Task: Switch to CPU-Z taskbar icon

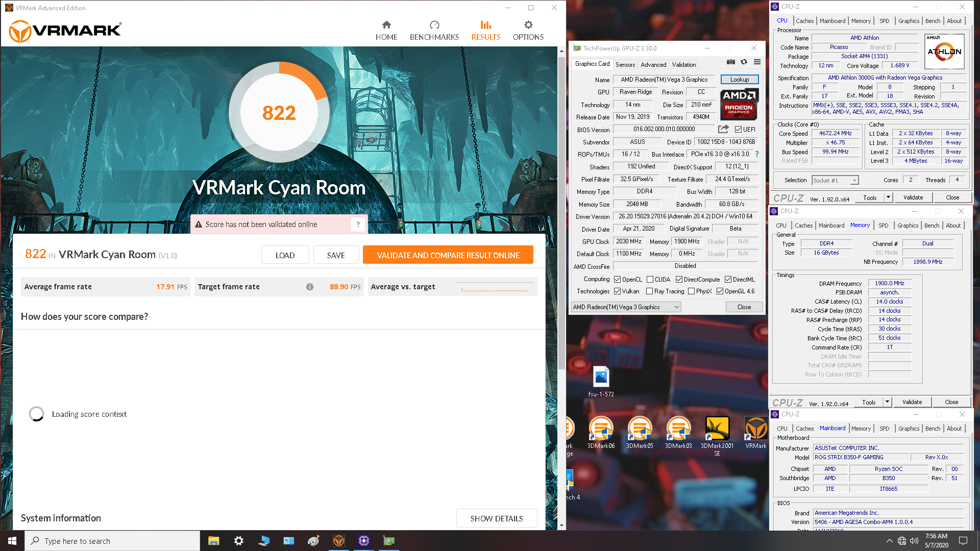Action: tap(363, 541)
